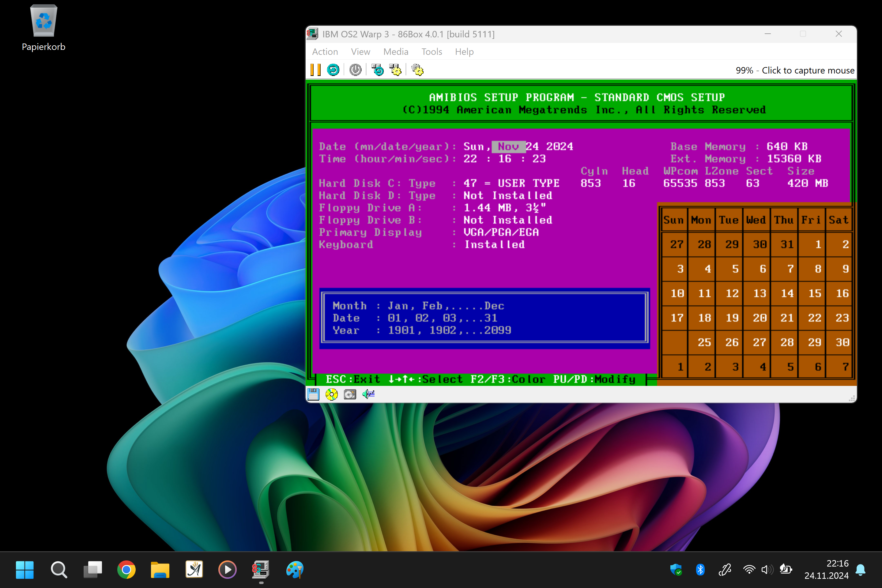The width and height of the screenshot is (882, 588).
Task: Click the '2024' year value
Action: [560, 147]
